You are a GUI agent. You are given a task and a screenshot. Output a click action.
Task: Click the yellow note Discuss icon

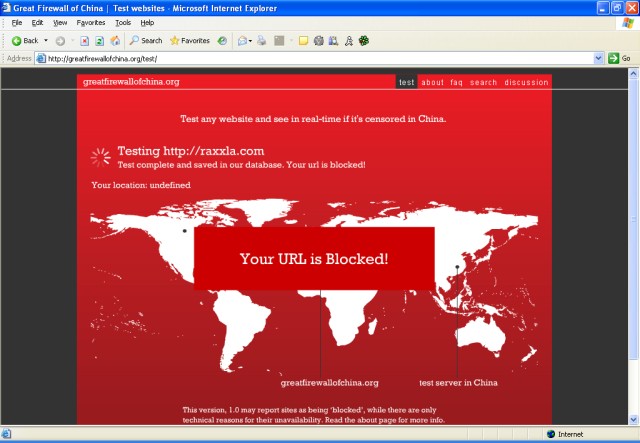303,40
